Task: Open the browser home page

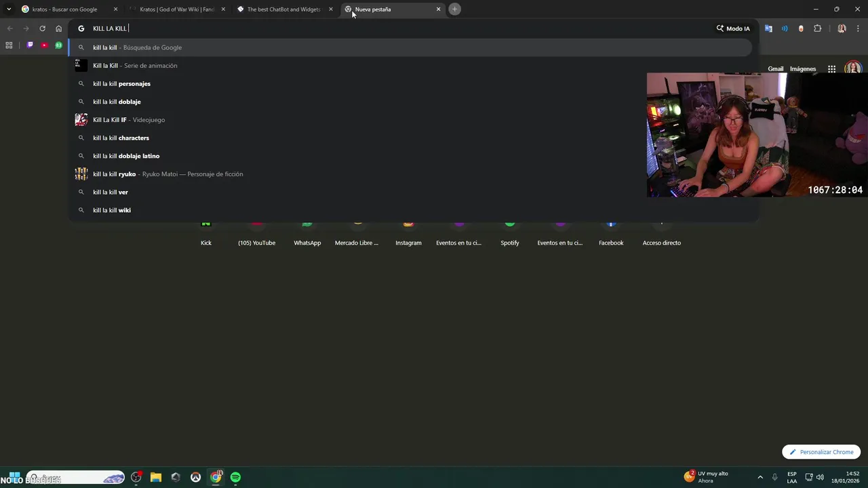Action: (58, 28)
